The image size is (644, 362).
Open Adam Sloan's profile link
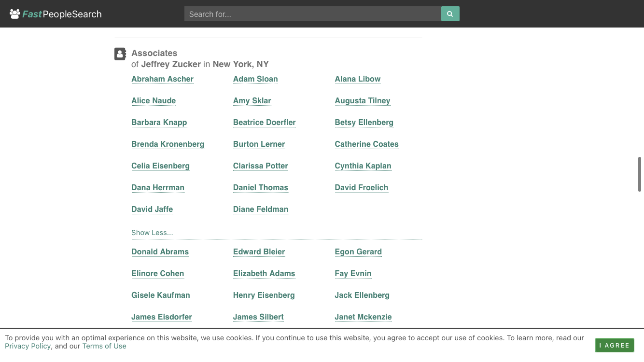pyautogui.click(x=255, y=79)
